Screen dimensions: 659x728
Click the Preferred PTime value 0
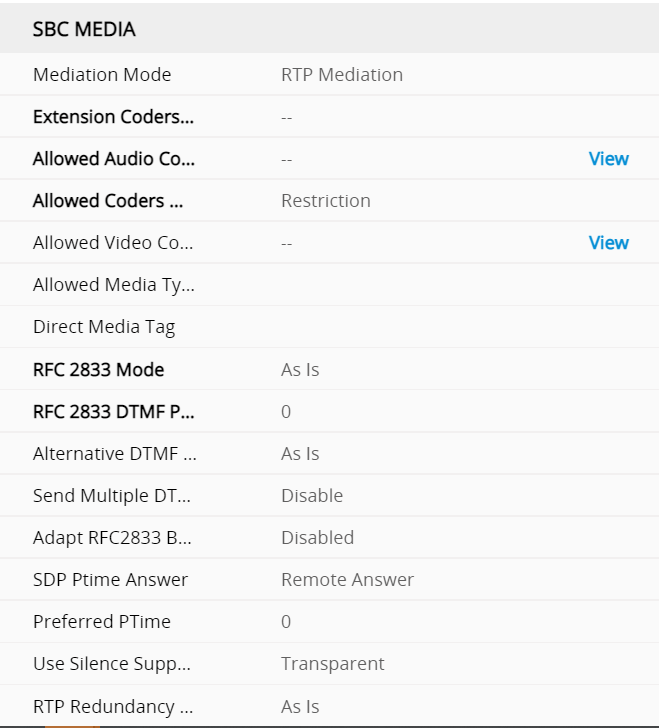point(286,622)
